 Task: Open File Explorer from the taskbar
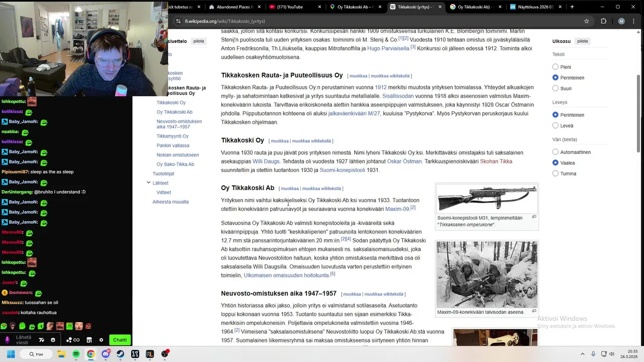pos(61,354)
